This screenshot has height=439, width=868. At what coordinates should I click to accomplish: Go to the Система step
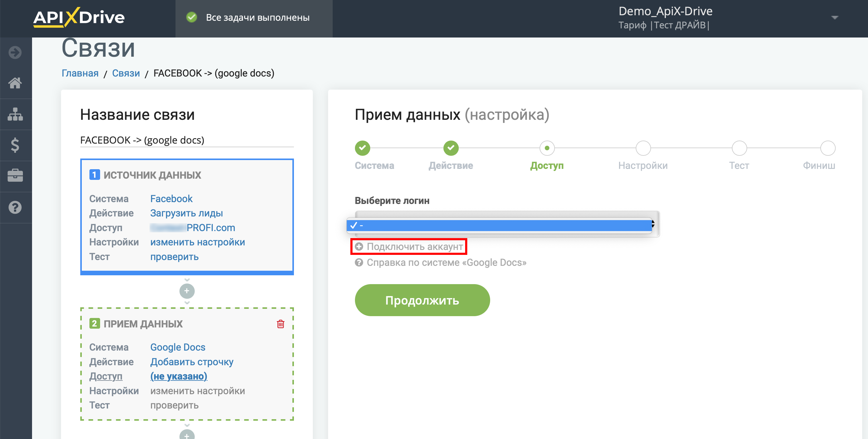pyautogui.click(x=363, y=148)
